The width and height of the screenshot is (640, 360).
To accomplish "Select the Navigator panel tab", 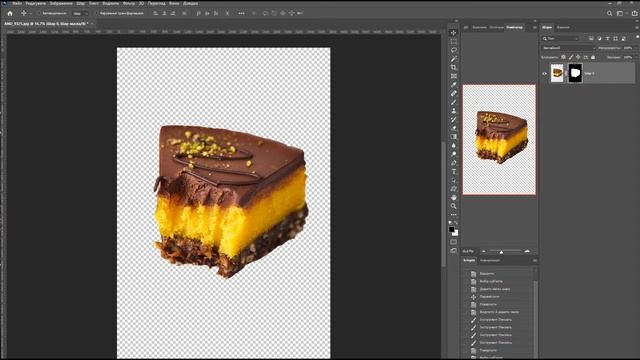I will (x=514, y=27).
